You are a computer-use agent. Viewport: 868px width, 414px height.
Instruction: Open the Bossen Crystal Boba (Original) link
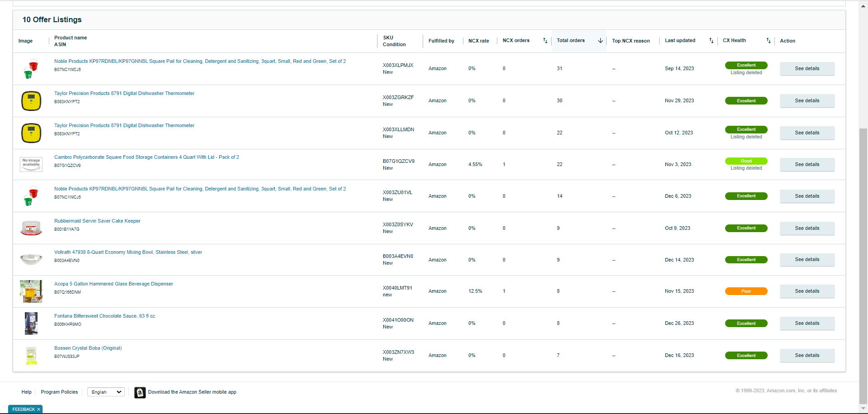pos(88,348)
